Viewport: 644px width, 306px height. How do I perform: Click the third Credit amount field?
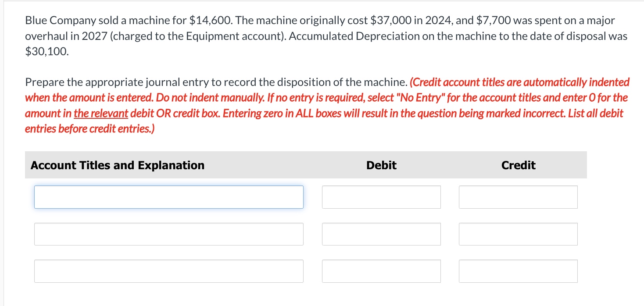point(518,271)
